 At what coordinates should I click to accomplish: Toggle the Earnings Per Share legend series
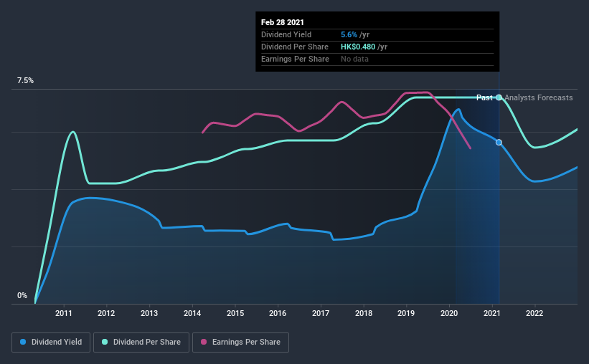(x=240, y=343)
